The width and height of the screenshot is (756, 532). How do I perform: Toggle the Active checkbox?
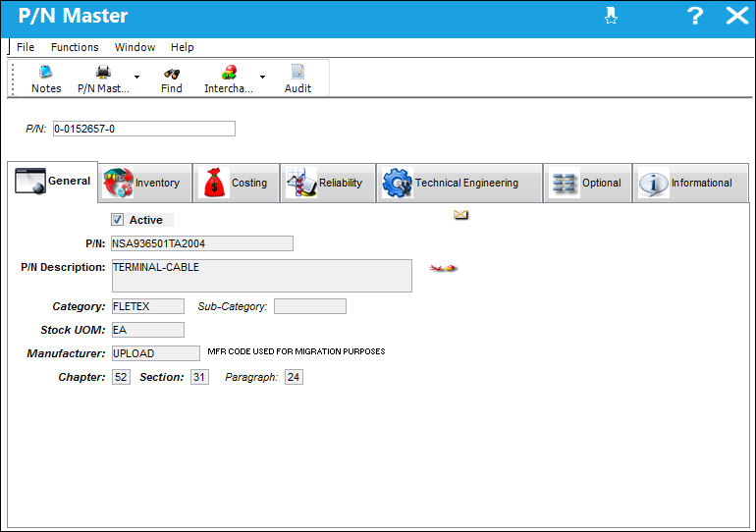[x=117, y=220]
